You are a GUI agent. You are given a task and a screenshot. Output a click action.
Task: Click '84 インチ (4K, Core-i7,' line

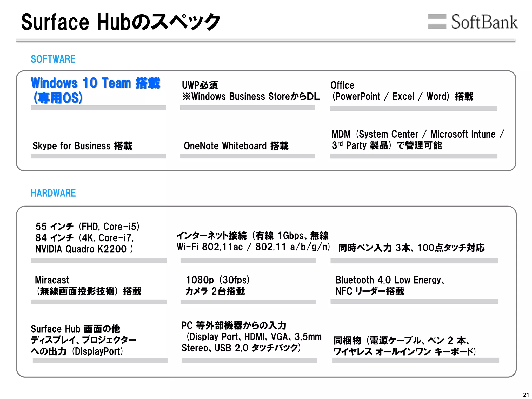(x=85, y=238)
